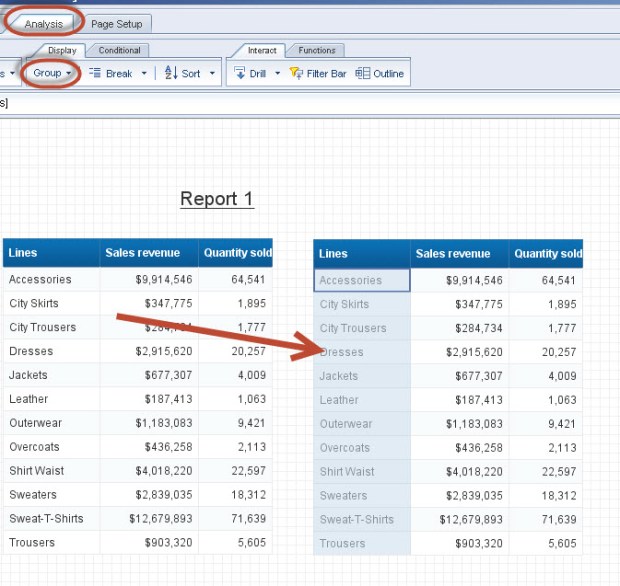Image resolution: width=620 pixels, height=586 pixels.
Task: Select highlighted Accessories cell in right table
Action: pyautogui.click(x=362, y=280)
